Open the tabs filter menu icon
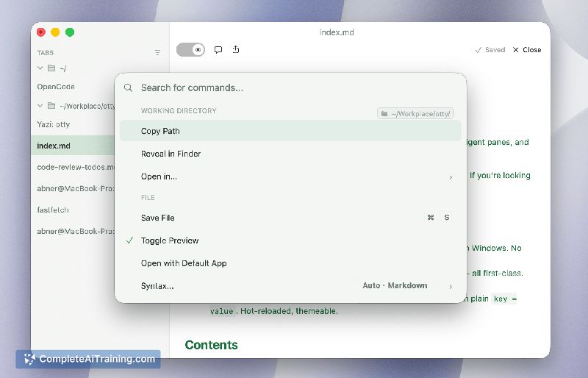 [x=157, y=52]
